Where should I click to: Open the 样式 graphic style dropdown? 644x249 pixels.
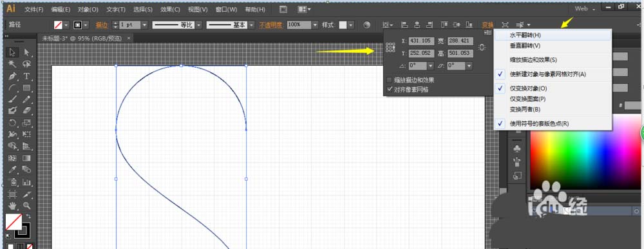point(351,25)
